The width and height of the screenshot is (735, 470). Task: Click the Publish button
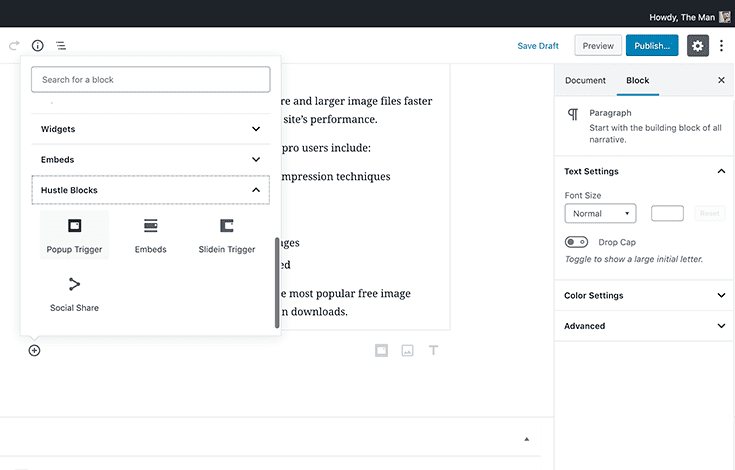[652, 46]
